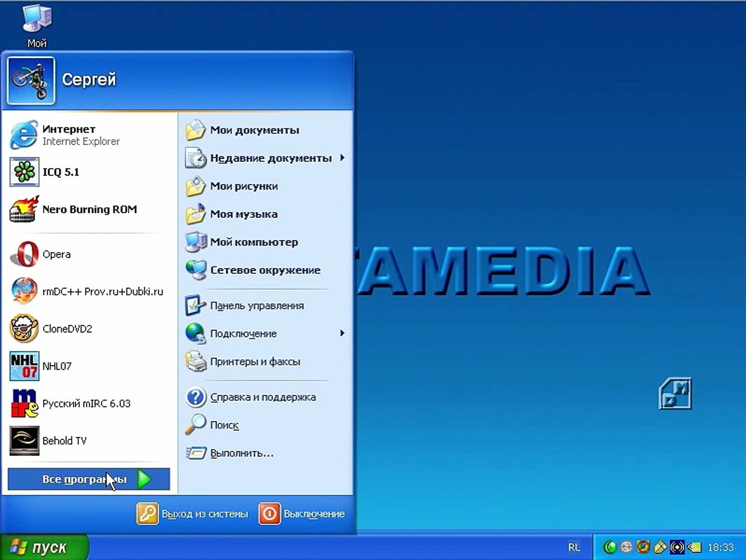Open Справка и поддержка
Viewport: 746px width, 560px height.
[266, 397]
